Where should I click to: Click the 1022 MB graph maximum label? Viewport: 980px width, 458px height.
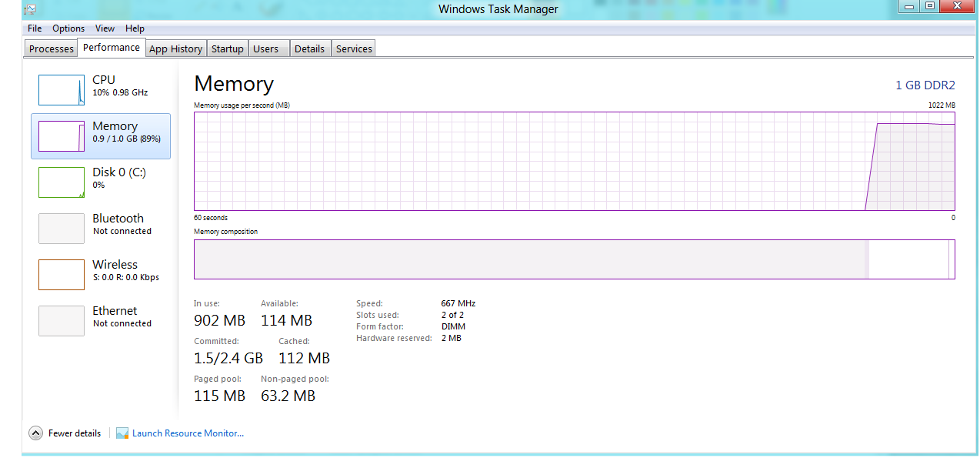(942, 105)
